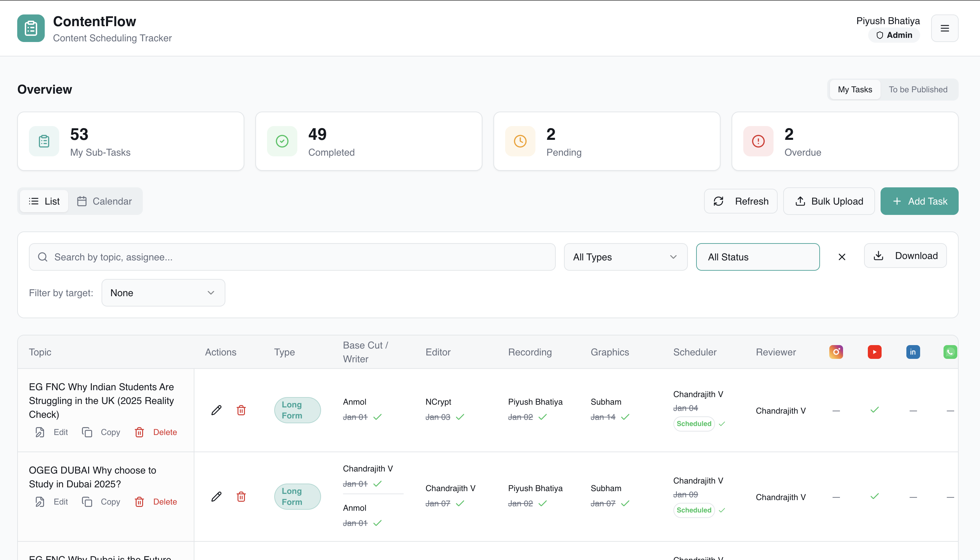Select the To be Published tab

pyautogui.click(x=918, y=90)
